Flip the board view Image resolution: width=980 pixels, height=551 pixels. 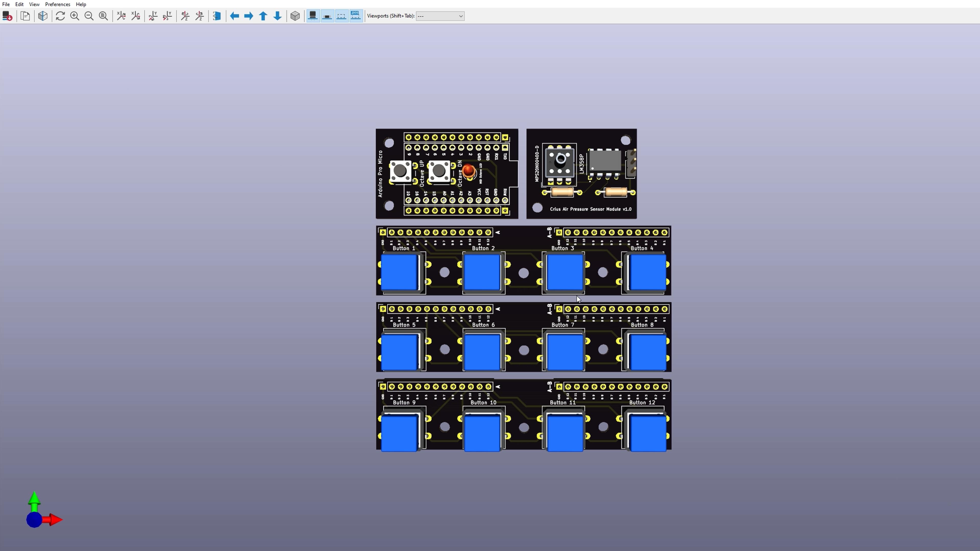217,16
